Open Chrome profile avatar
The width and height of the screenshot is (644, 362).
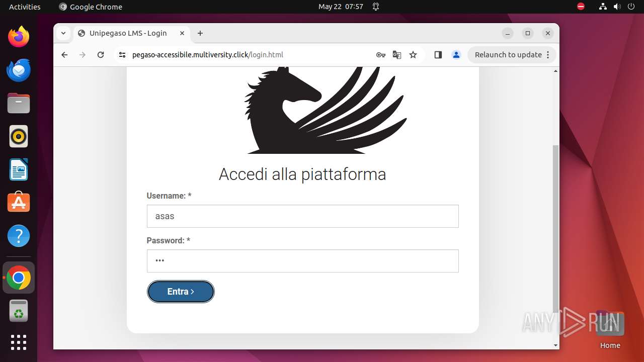click(456, 55)
